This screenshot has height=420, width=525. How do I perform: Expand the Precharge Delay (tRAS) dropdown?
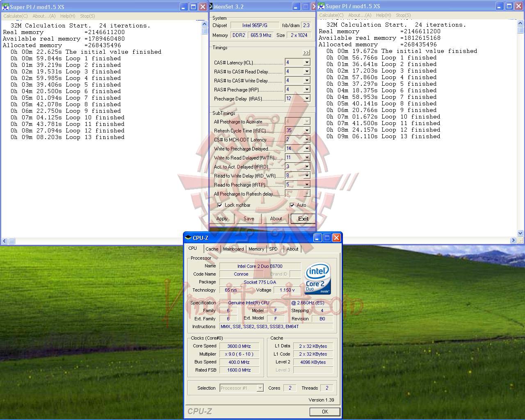pos(306,98)
